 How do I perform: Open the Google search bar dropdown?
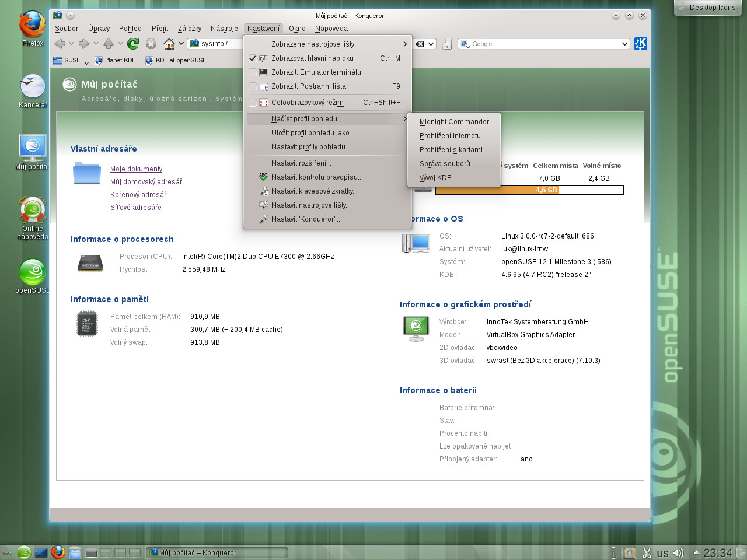624,44
